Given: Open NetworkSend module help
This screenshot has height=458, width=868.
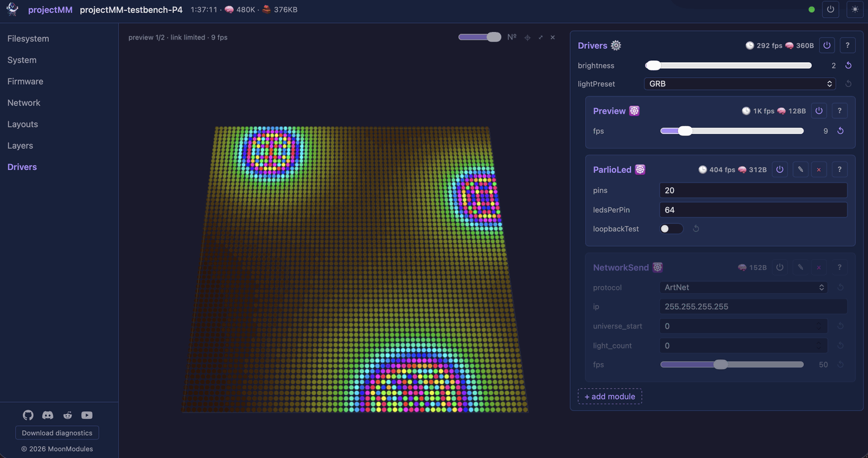Looking at the screenshot, I should tap(839, 267).
